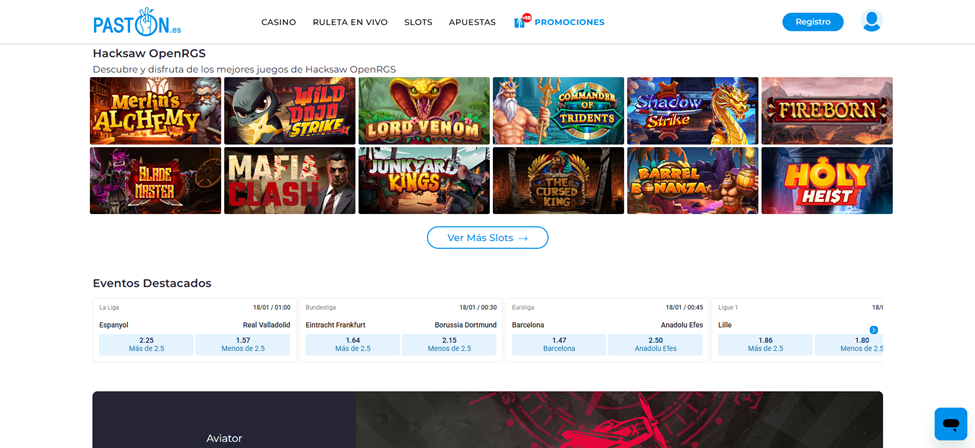
Task: Select Anadolu Efes 2.50 odds
Action: tap(655, 345)
